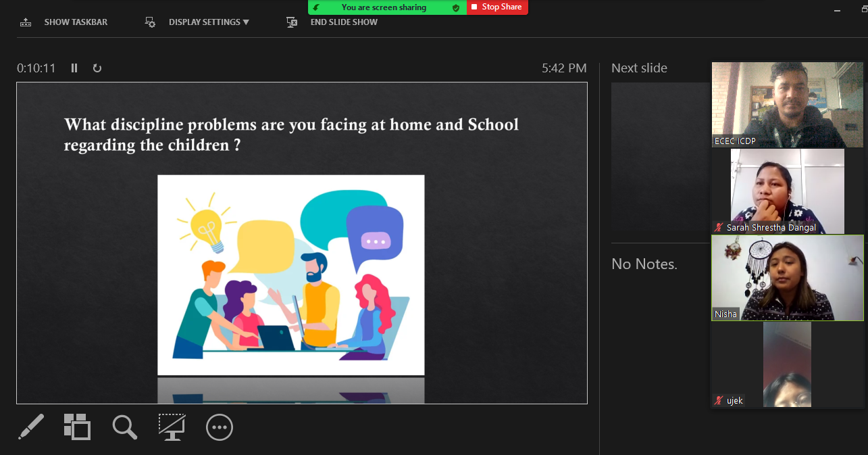The height and width of the screenshot is (455, 868).
Task: Select Nisha's highlighted video tile
Action: tap(787, 277)
